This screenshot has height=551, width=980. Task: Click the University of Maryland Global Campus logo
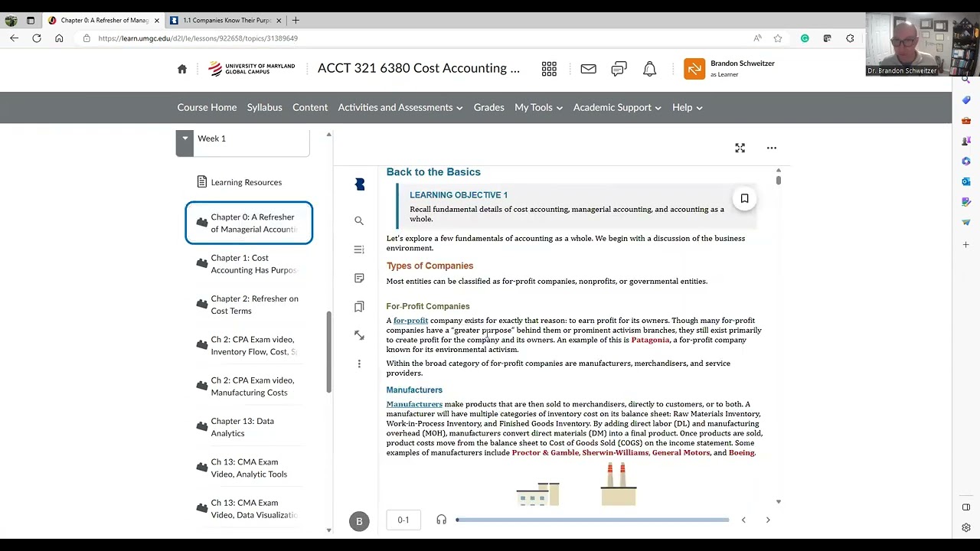(251, 69)
